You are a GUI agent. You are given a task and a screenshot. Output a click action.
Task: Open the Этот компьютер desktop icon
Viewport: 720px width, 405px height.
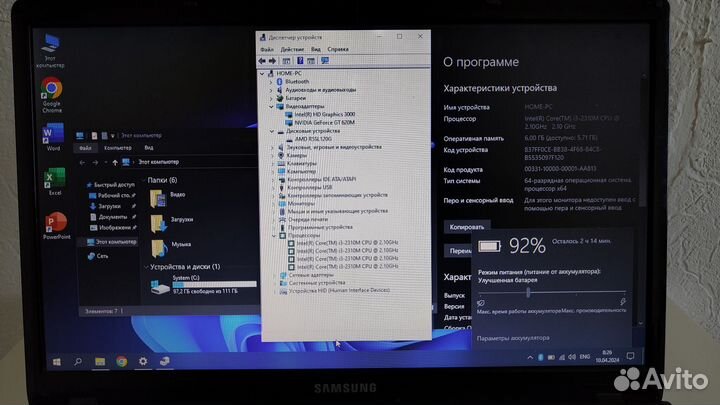coord(50,51)
